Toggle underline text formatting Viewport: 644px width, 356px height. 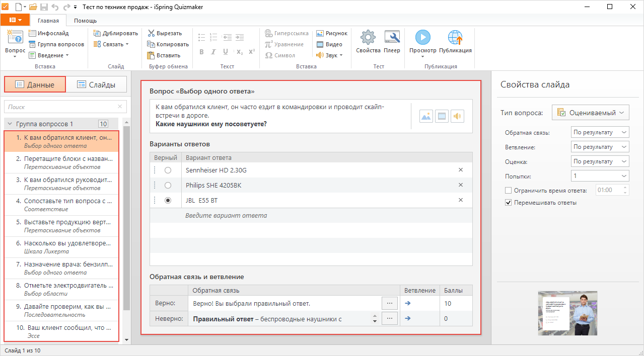pyautogui.click(x=226, y=52)
